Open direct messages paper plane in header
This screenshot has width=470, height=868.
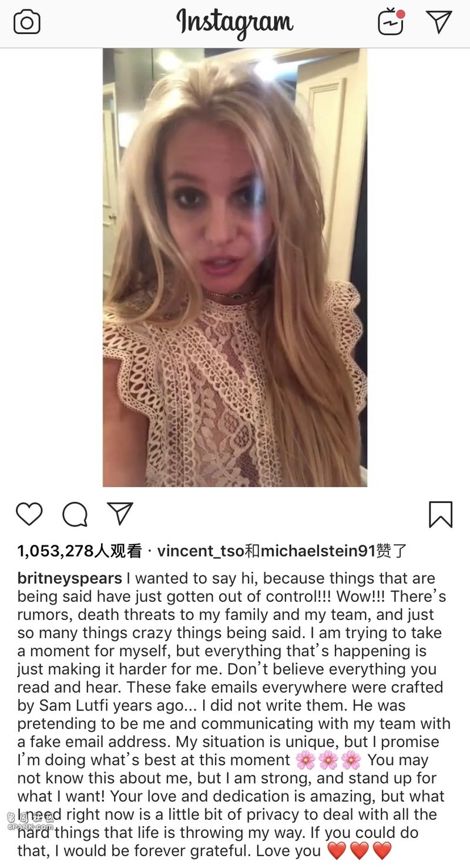[439, 22]
